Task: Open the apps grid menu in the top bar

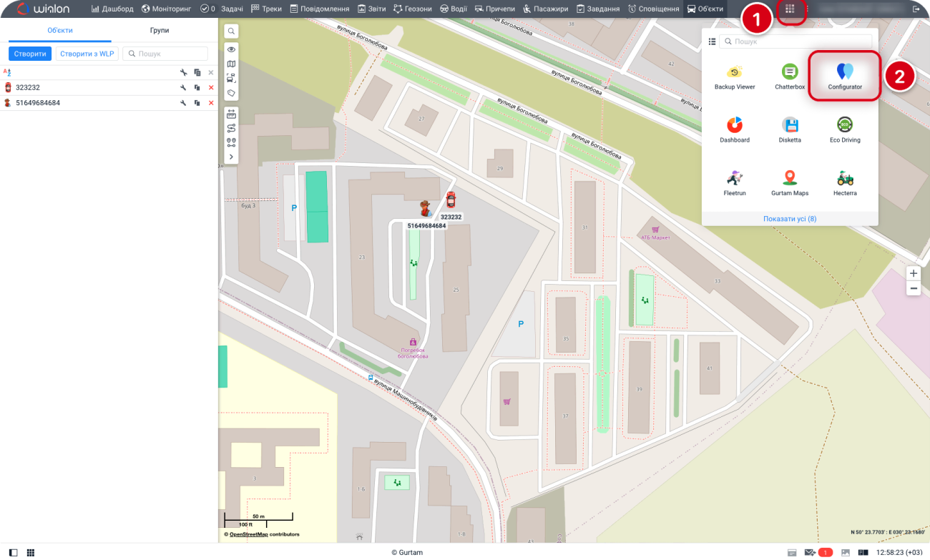Action: coord(790,9)
